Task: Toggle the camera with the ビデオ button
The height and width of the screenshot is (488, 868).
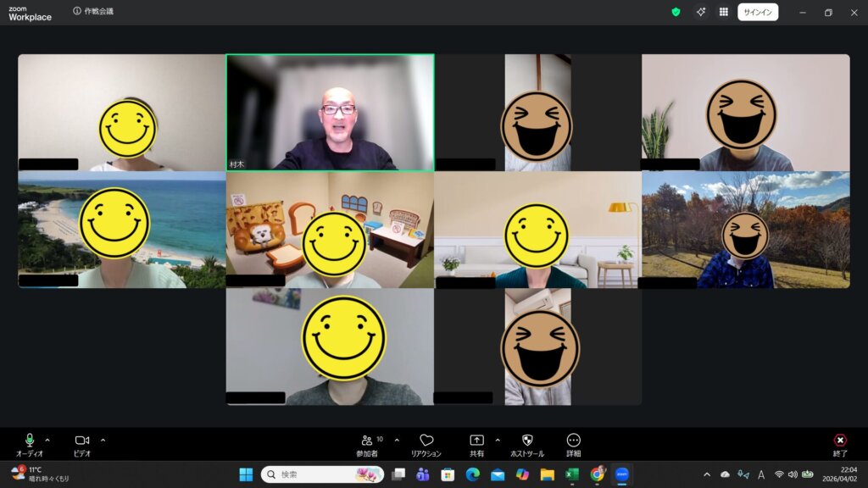Action: pyautogui.click(x=82, y=441)
